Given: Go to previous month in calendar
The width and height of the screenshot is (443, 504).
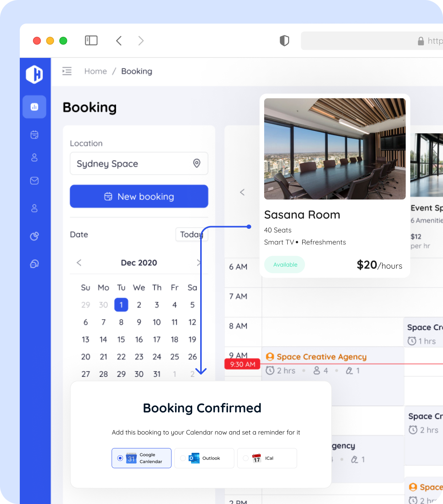Looking at the screenshot, I should tap(79, 263).
